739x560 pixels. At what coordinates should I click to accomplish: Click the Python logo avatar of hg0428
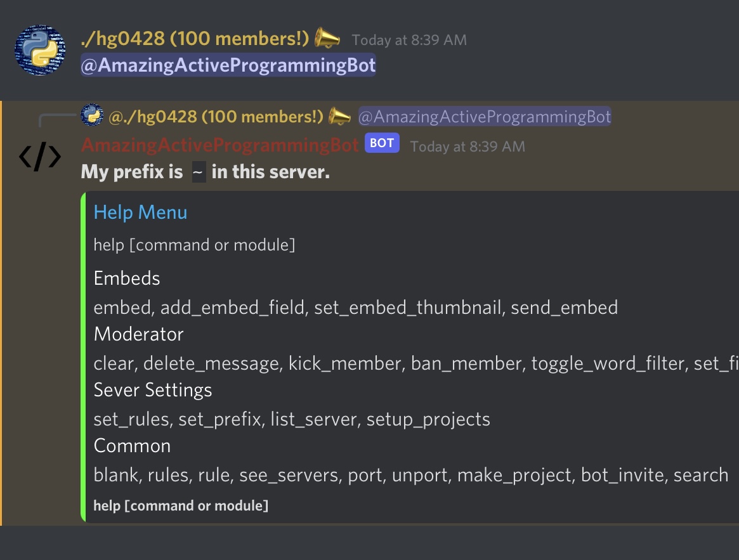pos(41,50)
